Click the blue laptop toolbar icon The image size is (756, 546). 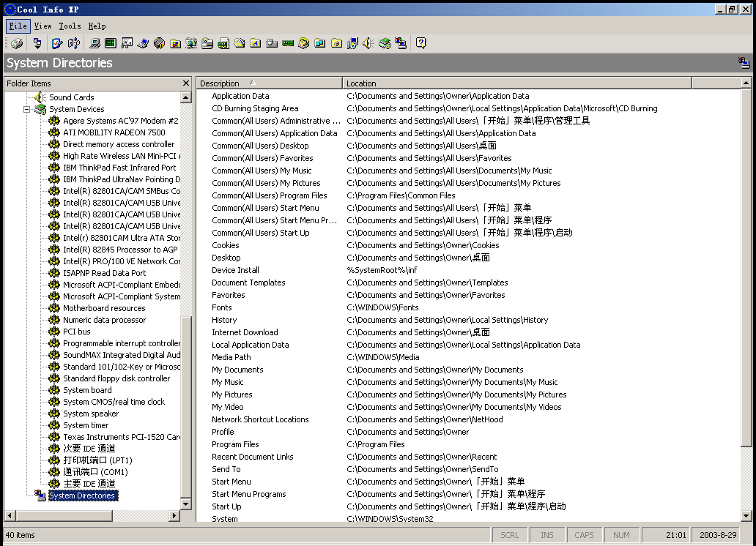143,43
